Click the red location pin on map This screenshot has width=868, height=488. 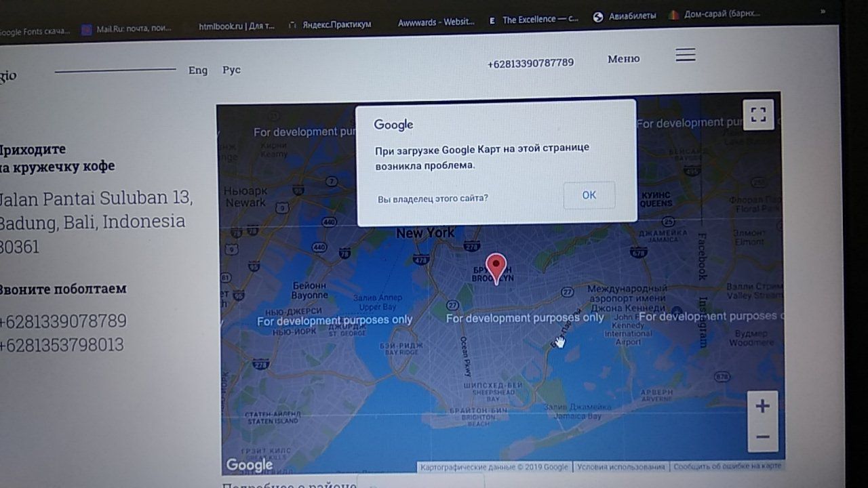pos(496,269)
